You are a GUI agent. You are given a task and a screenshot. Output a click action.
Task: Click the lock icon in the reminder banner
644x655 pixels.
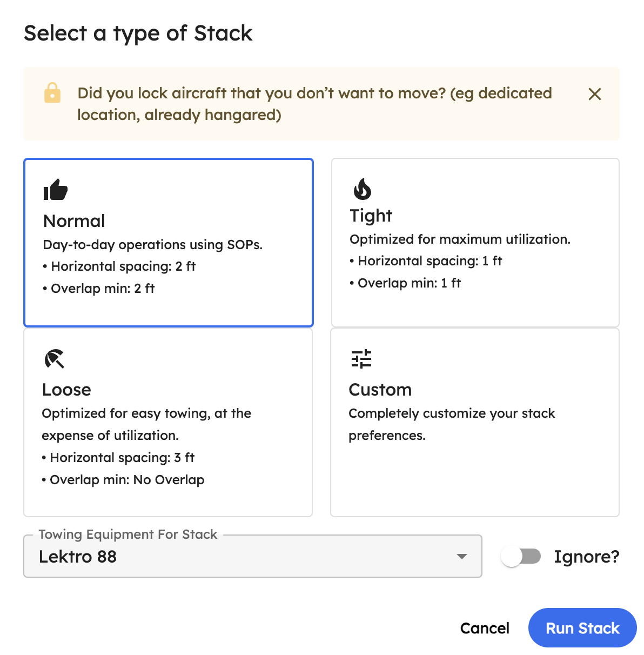pyautogui.click(x=52, y=93)
